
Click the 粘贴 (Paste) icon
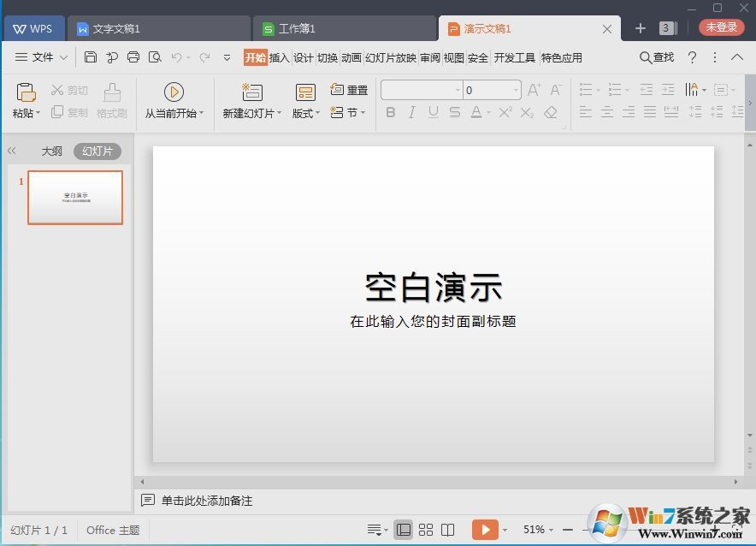pyautogui.click(x=24, y=92)
